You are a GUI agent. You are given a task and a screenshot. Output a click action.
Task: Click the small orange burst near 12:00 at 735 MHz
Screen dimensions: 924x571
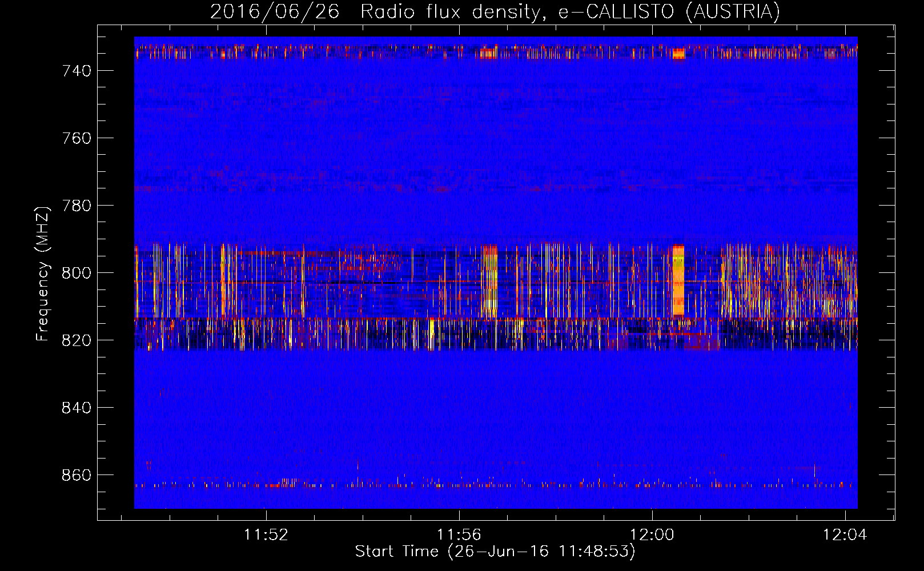(678, 54)
